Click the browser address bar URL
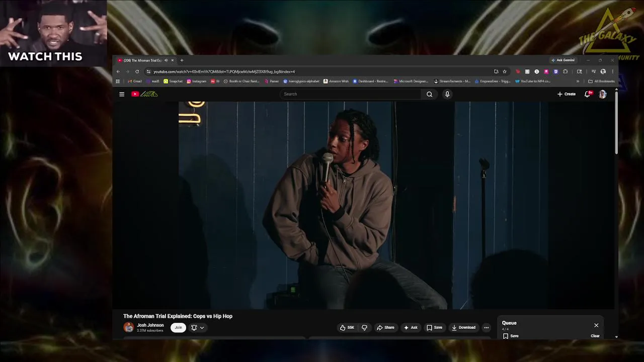Image resolution: width=644 pixels, height=362 pixels. 224,71
